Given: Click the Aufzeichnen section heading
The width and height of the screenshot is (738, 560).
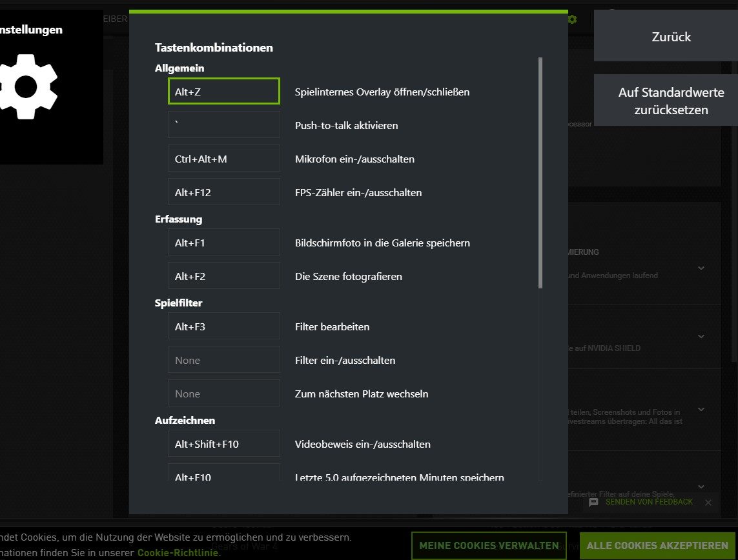Looking at the screenshot, I should 185,421.
